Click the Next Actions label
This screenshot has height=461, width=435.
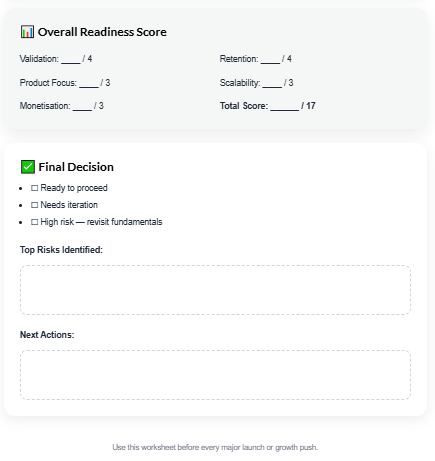pos(47,335)
